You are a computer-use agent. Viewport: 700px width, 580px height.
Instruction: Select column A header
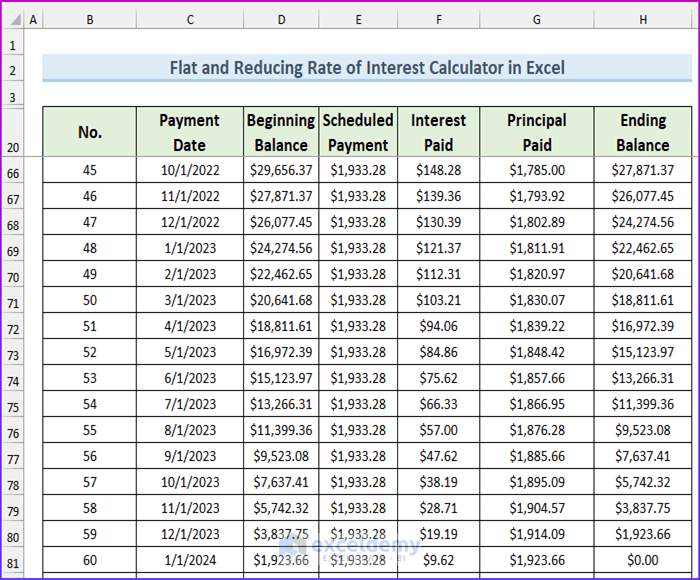click(x=33, y=20)
